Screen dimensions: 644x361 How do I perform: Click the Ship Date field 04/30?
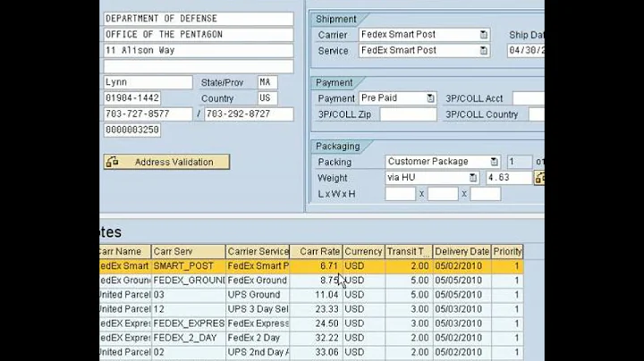point(526,51)
